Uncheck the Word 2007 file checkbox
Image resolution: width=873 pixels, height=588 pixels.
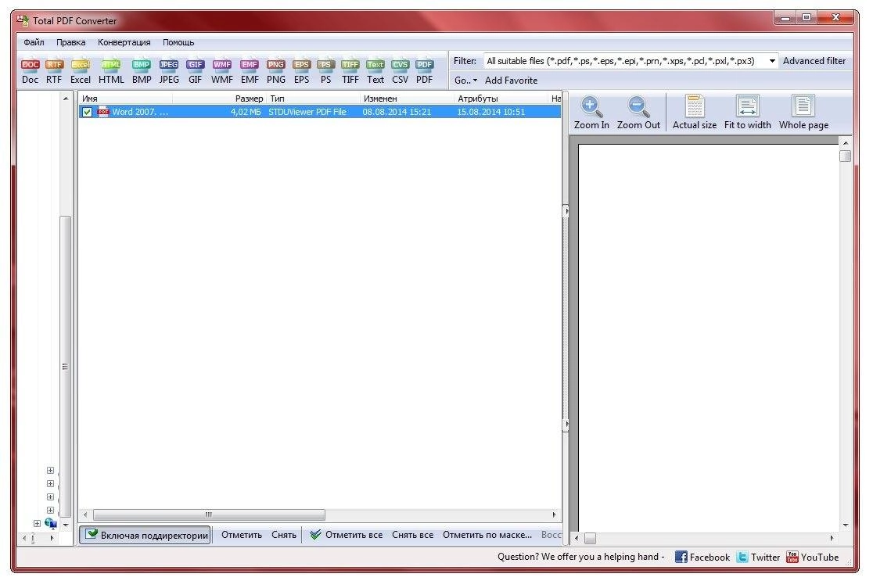pyautogui.click(x=87, y=112)
